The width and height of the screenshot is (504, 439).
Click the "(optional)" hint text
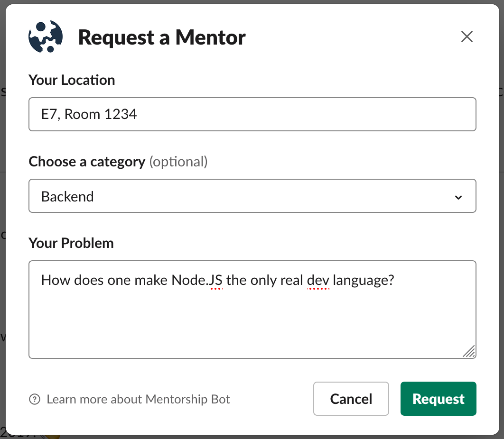(178, 162)
